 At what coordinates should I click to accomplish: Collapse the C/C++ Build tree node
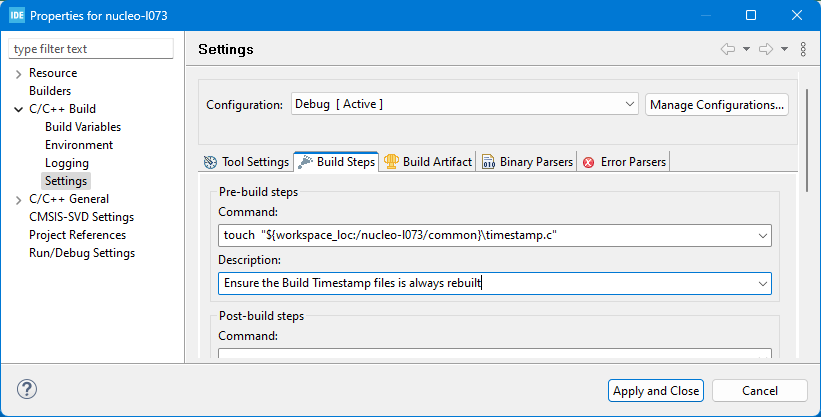[x=18, y=109]
